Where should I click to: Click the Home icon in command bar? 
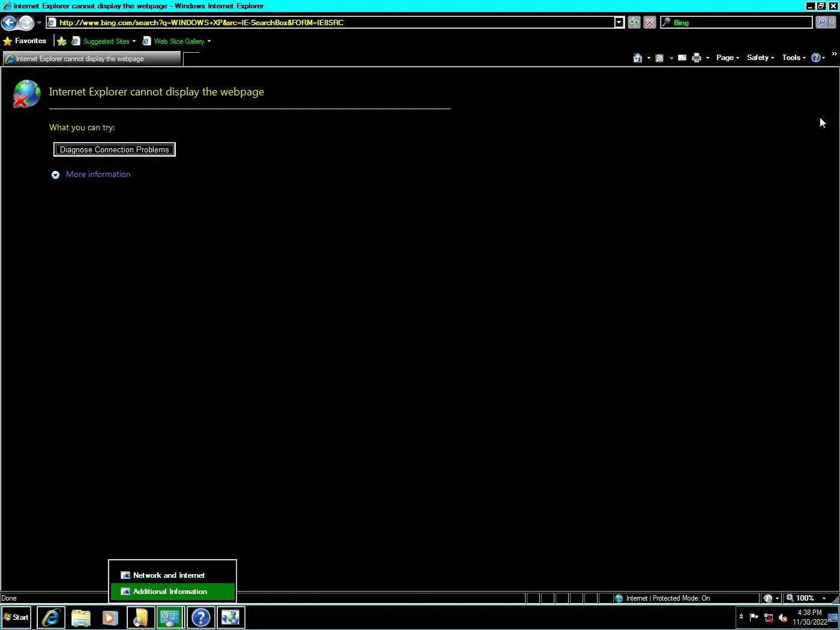point(638,58)
